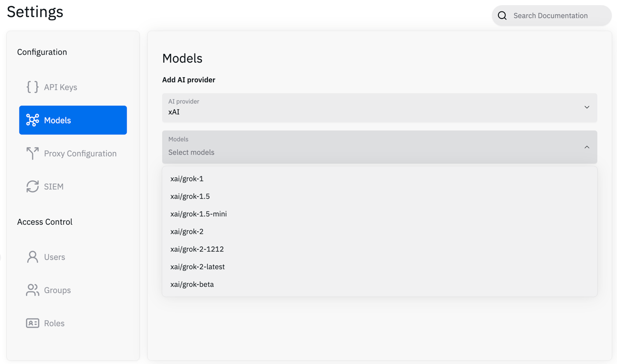
Task: Choose xai/grok-2-1212 from the dropdown
Action: (197, 249)
